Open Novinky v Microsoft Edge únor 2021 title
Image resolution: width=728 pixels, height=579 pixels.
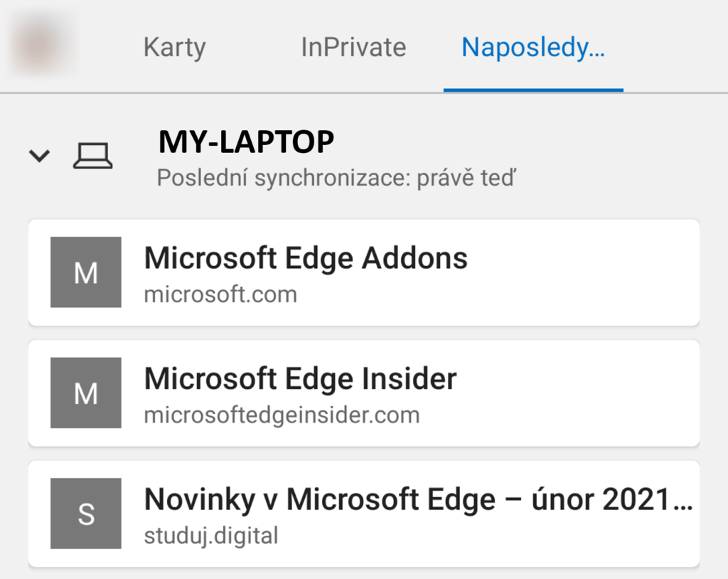click(418, 500)
